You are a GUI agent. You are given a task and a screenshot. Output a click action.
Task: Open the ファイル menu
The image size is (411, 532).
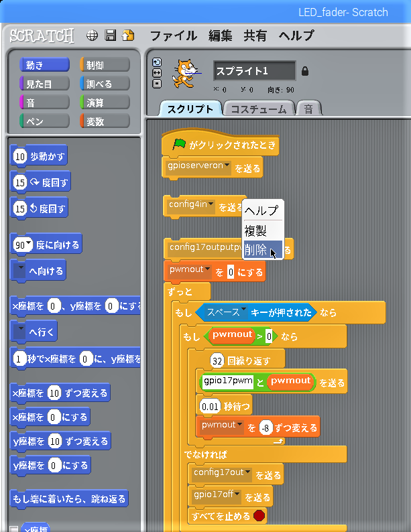point(173,36)
